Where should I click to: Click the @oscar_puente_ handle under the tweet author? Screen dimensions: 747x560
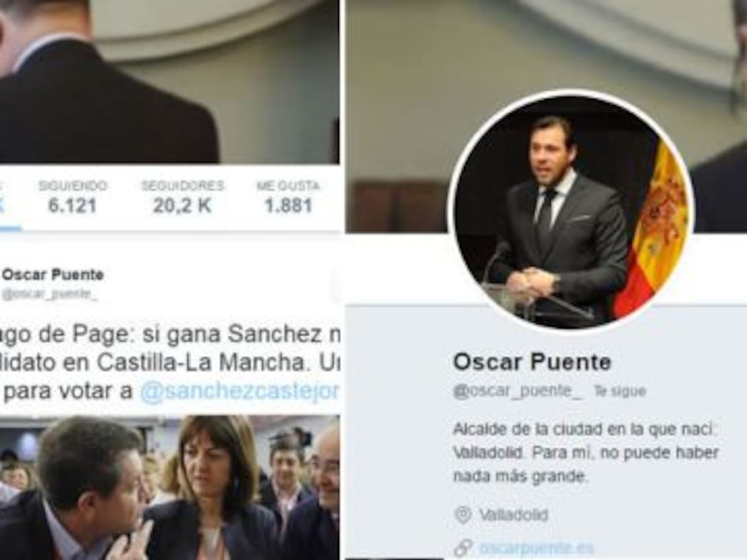pos(50,295)
